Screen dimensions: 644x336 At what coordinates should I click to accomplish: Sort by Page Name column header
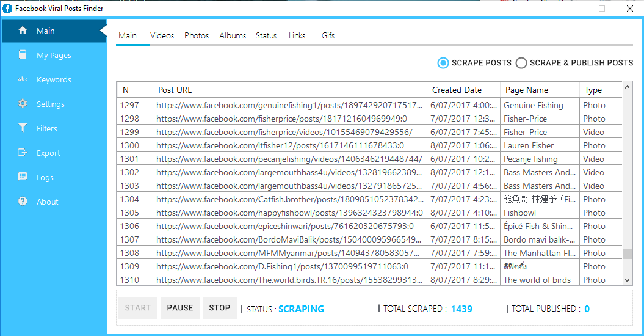click(x=540, y=90)
